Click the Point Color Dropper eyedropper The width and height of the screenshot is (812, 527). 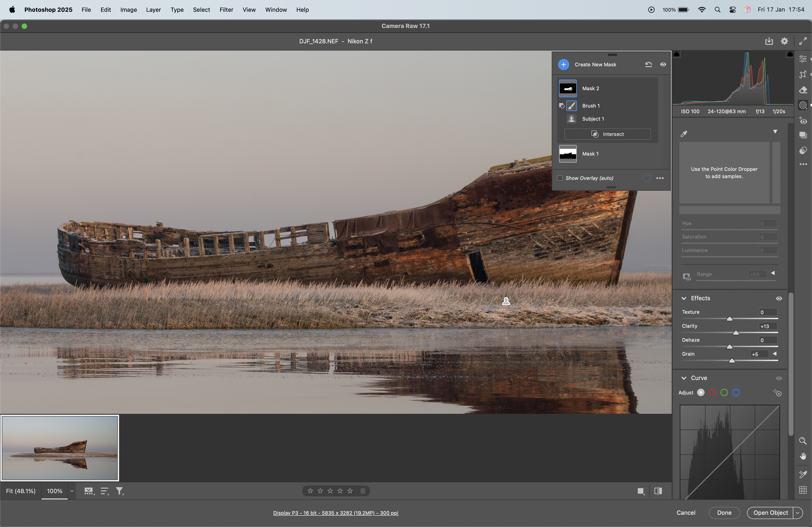[684, 134]
